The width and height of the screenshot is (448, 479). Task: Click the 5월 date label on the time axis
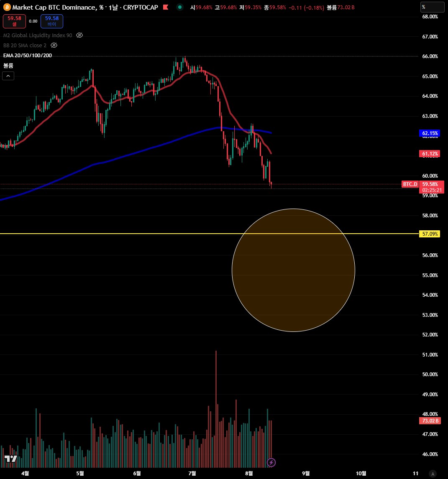(x=80, y=473)
